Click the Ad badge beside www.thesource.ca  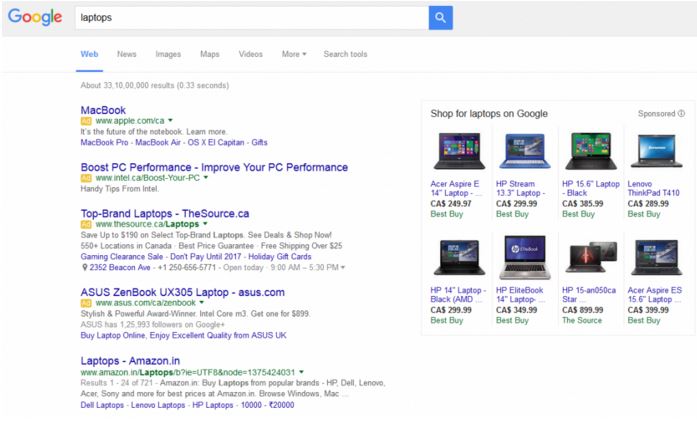[86, 224]
